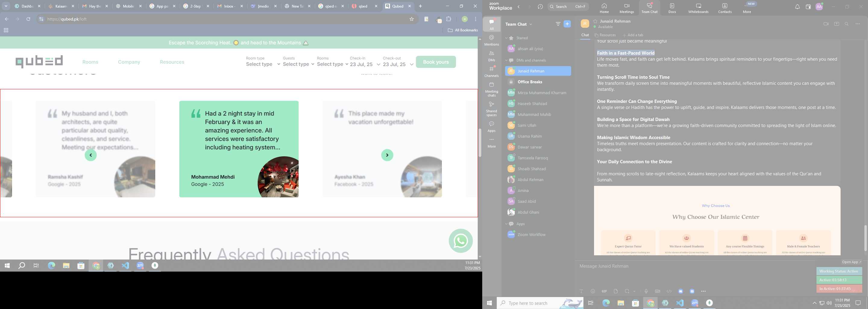Open screenshot options dropdown arrow in composer
The height and width of the screenshot is (309, 868).
point(634,291)
